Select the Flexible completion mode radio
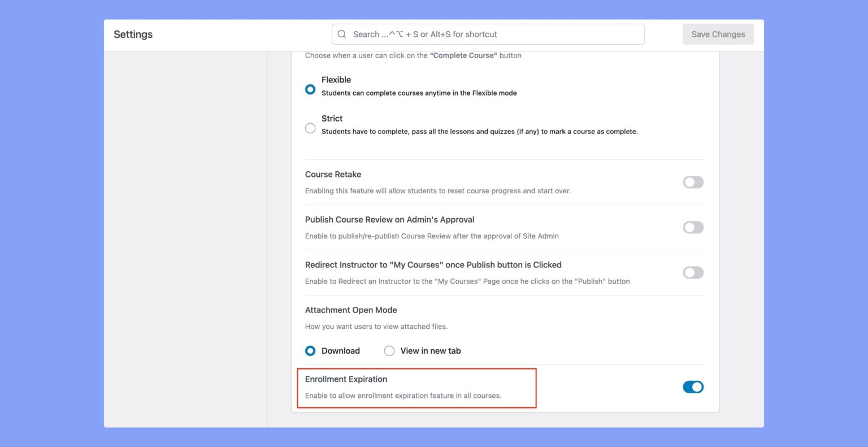Viewport: 868px width, 447px height. click(310, 89)
